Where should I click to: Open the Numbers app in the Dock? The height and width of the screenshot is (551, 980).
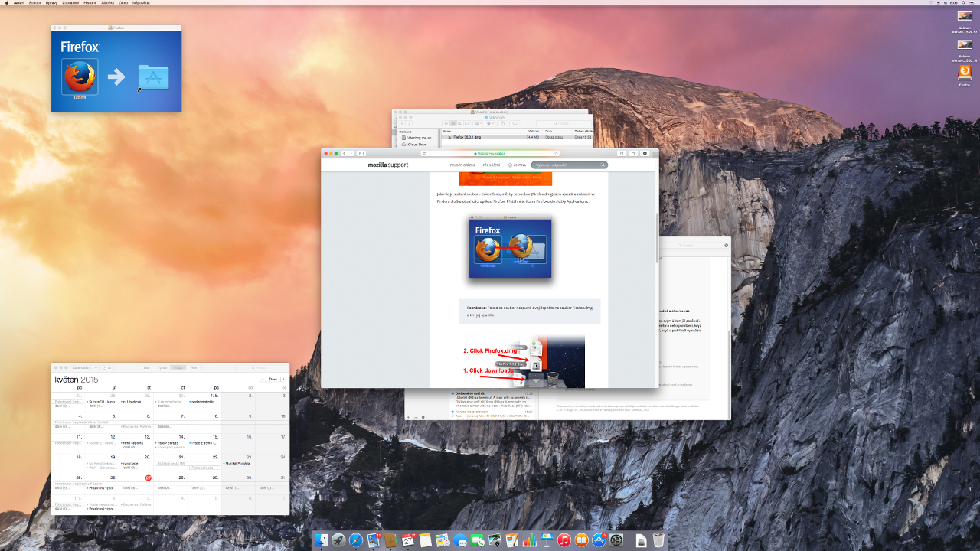(529, 540)
